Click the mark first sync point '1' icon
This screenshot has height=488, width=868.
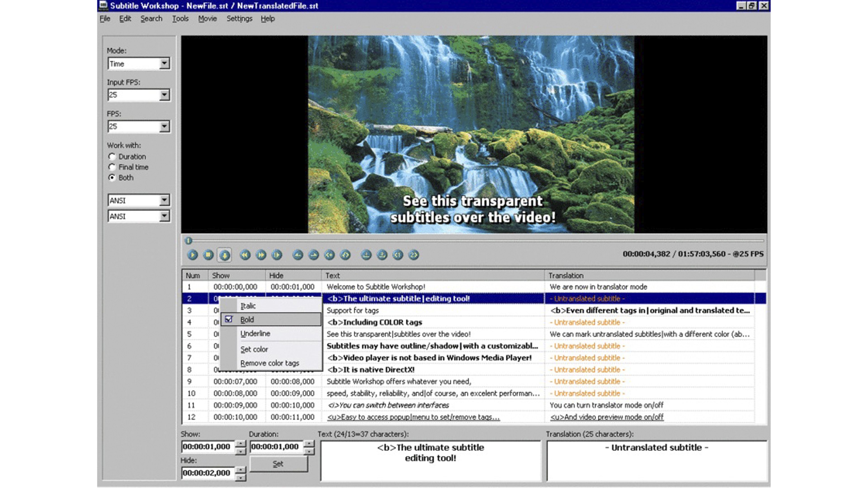coord(366,255)
